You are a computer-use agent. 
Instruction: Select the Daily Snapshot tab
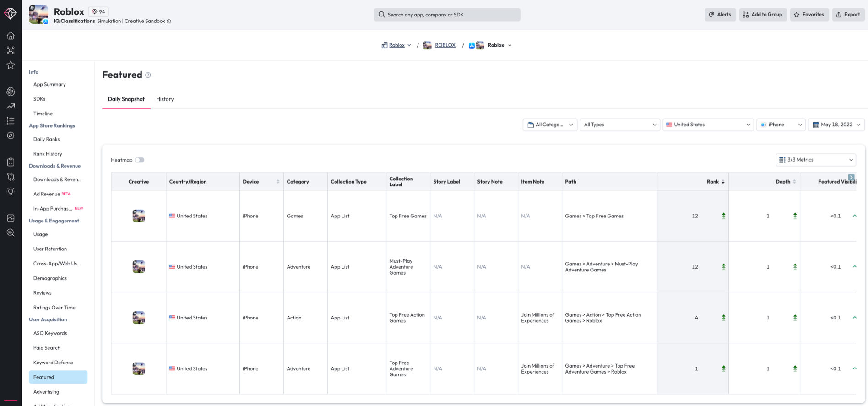pos(126,99)
